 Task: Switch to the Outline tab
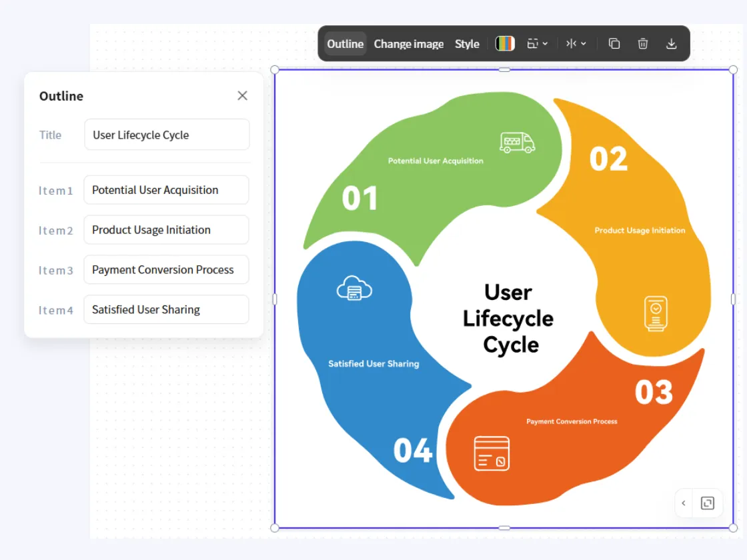[345, 44]
